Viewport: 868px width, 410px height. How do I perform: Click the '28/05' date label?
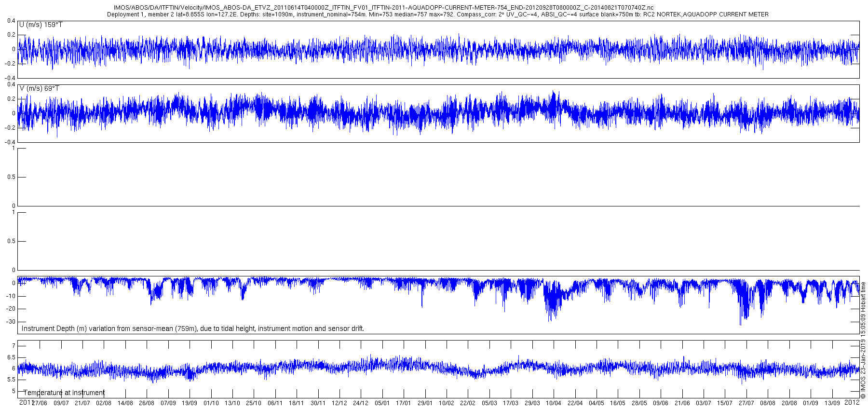point(639,403)
